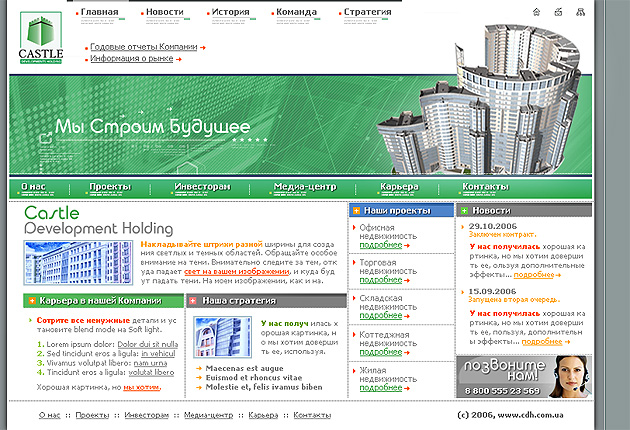
Task: Click the mail icon at top right
Action: pos(558,12)
